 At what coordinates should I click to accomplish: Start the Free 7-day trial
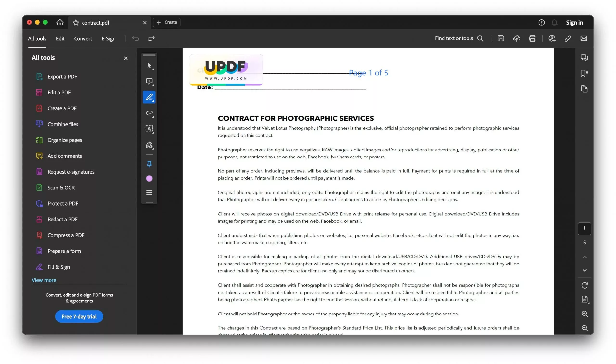pos(79,316)
